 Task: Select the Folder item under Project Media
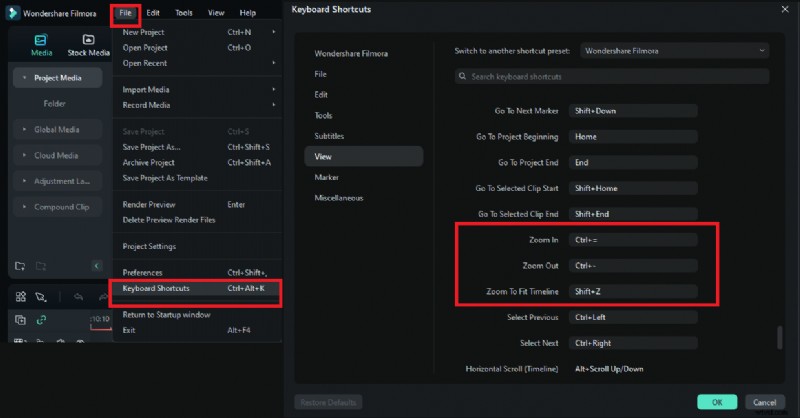tap(55, 104)
